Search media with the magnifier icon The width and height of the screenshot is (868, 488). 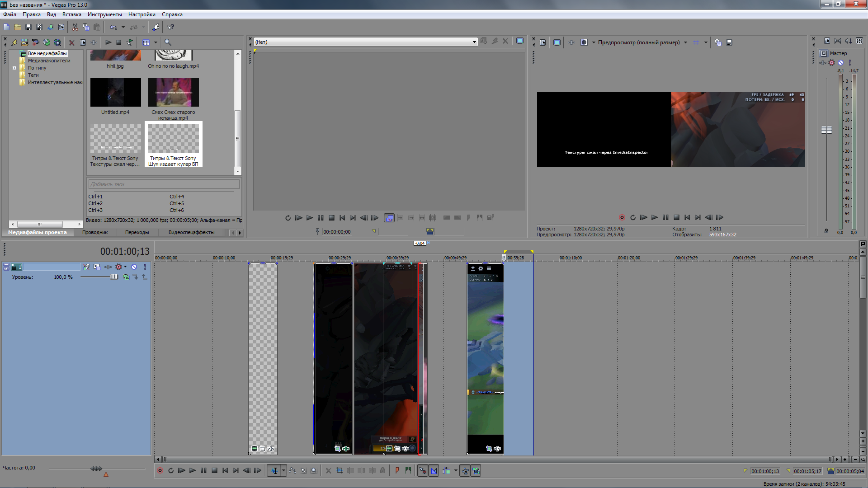pos(168,42)
